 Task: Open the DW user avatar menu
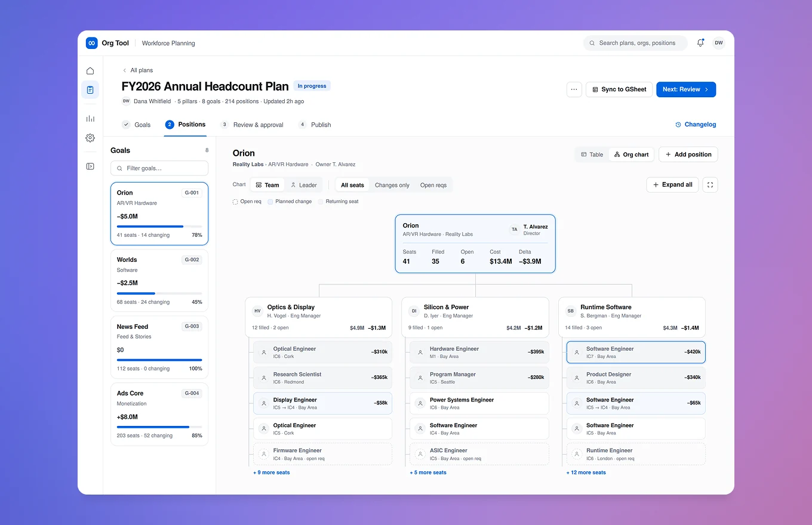(719, 43)
